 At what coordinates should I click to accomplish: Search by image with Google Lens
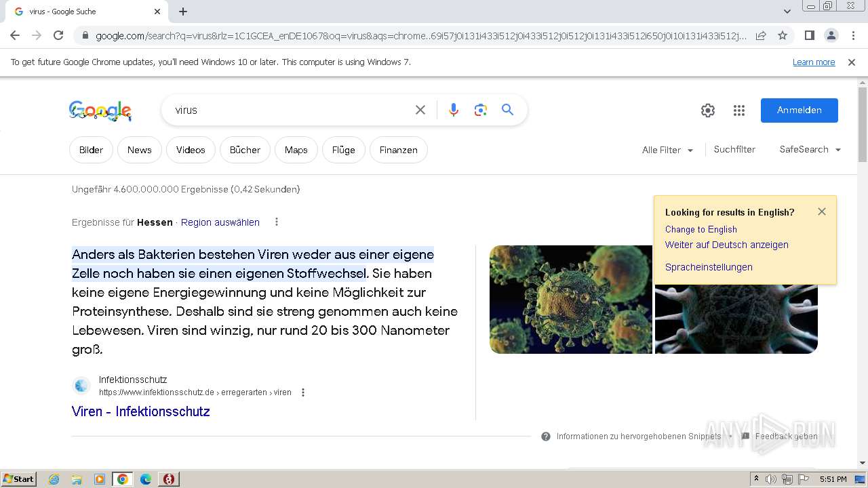pos(481,110)
